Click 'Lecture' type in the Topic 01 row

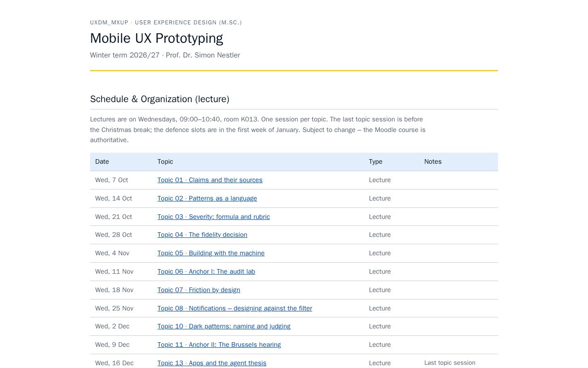(380, 180)
